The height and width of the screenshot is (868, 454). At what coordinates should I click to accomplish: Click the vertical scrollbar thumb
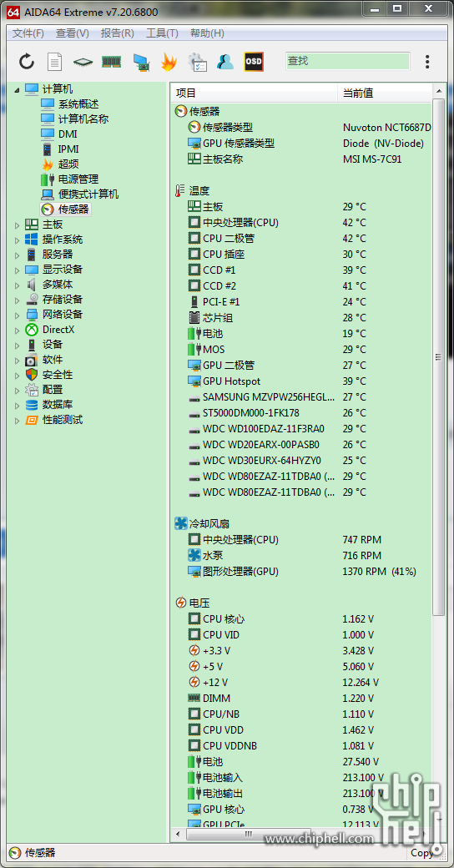point(438,357)
